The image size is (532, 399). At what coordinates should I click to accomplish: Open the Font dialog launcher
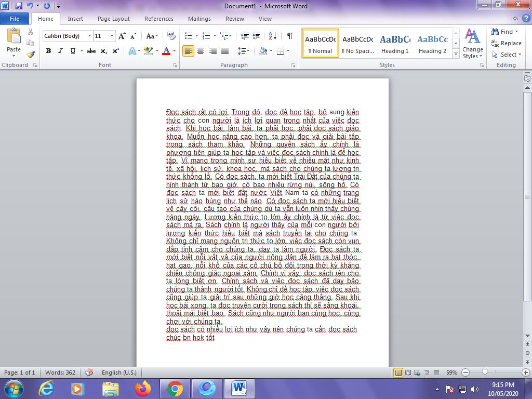tap(175, 65)
